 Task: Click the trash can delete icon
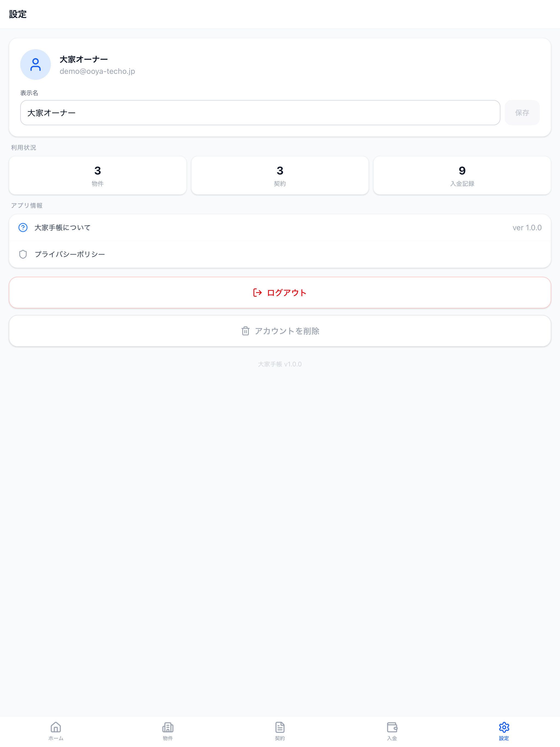[x=246, y=331]
